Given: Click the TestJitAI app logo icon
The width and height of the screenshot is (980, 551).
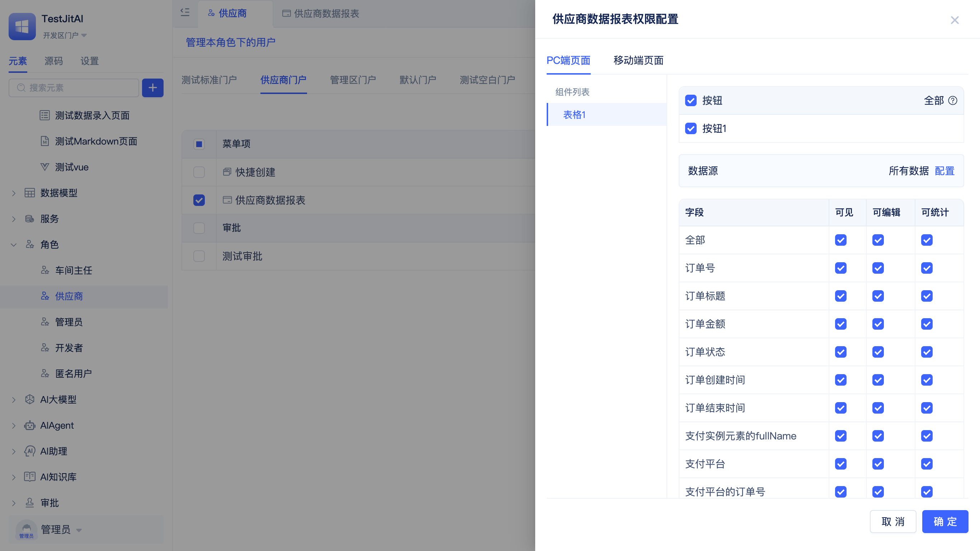Looking at the screenshot, I should [x=22, y=27].
